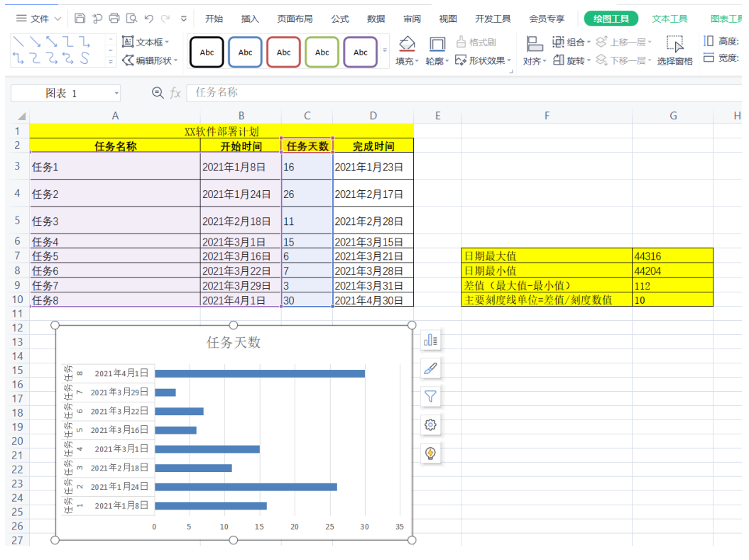Image resolution: width=749 pixels, height=560 pixels.
Task: Open the chart elements button beside chart
Action: [x=430, y=341]
